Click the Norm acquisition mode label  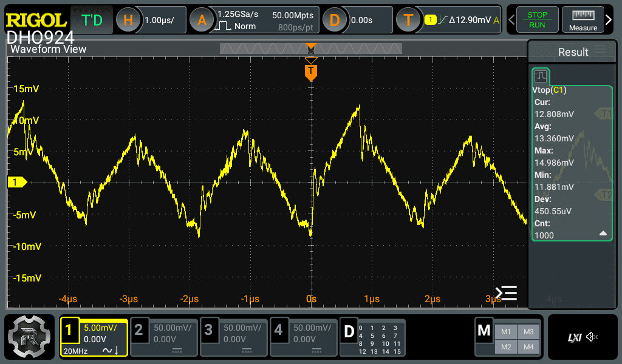click(245, 26)
